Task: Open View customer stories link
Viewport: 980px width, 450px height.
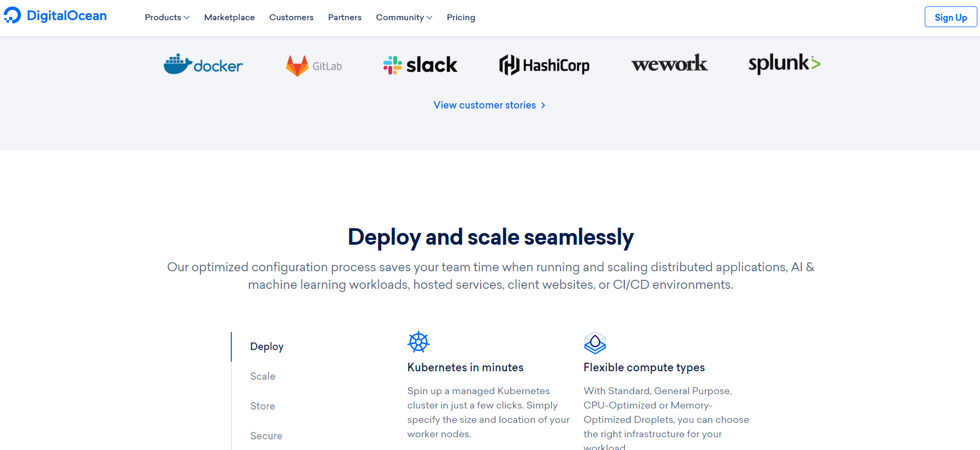Action: [x=489, y=105]
